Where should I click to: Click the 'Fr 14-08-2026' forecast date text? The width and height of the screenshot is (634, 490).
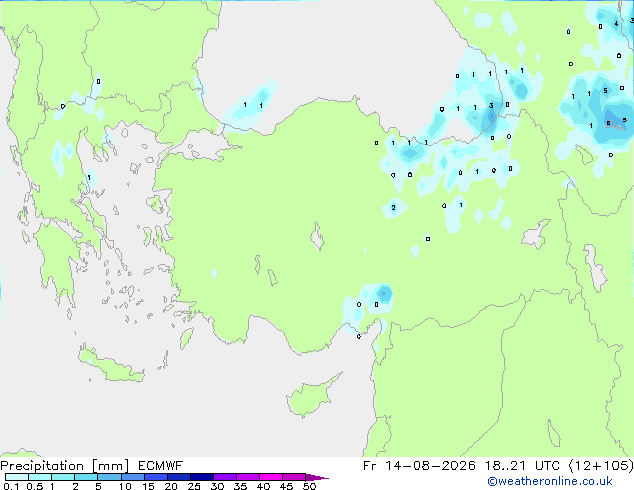pos(419,466)
